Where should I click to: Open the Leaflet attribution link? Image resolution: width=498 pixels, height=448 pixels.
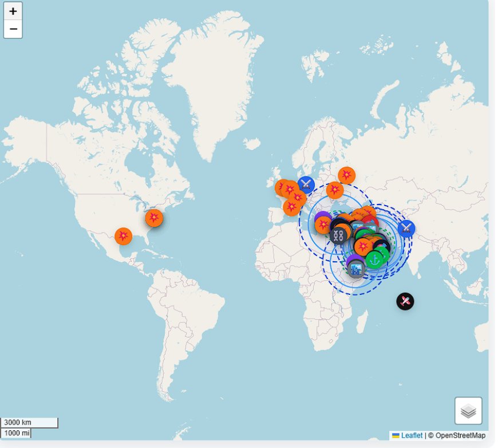point(412,435)
